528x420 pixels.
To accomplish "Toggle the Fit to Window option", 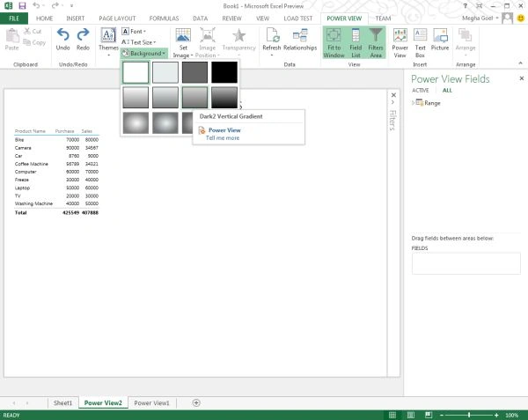I will [x=334, y=43].
